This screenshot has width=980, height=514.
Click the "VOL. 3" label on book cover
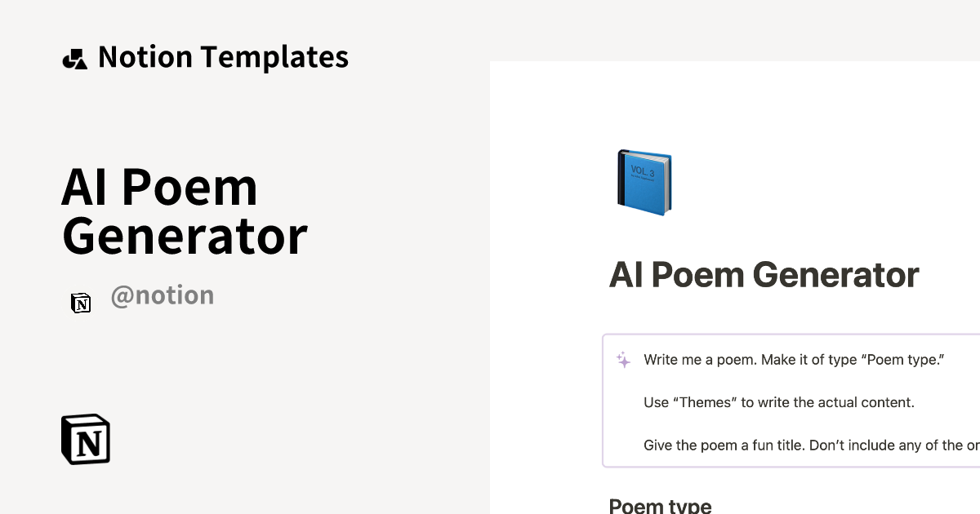point(643,171)
